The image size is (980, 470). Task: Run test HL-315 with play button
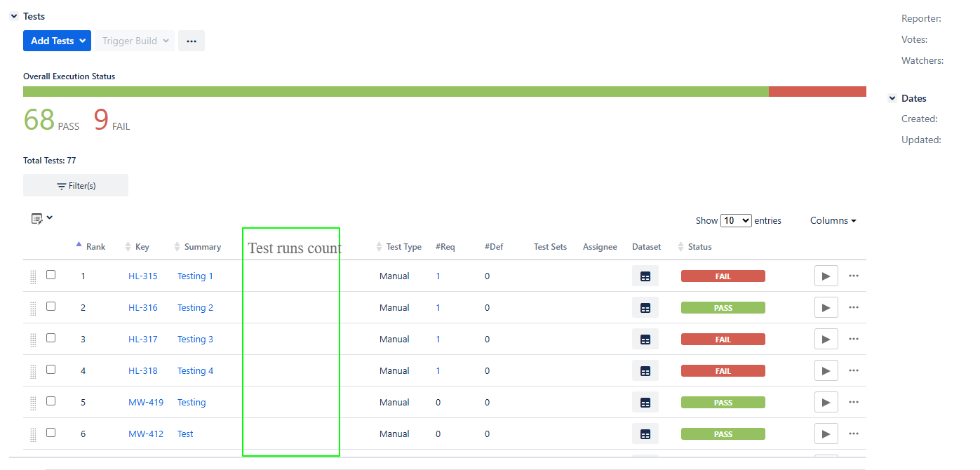[x=826, y=276]
